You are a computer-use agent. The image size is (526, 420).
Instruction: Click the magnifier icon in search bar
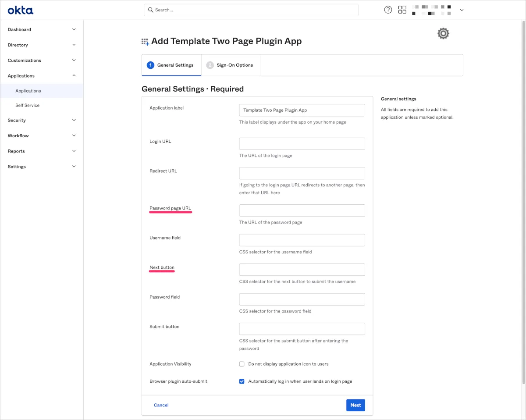150,10
